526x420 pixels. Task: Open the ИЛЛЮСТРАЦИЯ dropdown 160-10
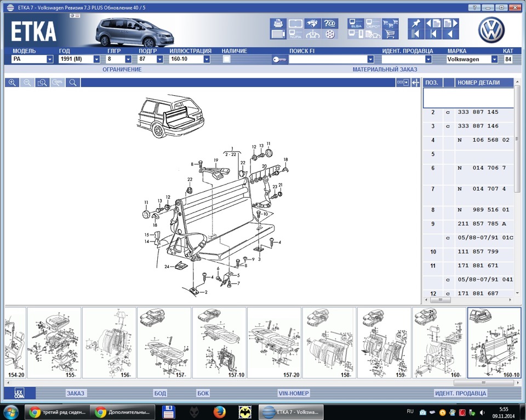click(x=207, y=59)
